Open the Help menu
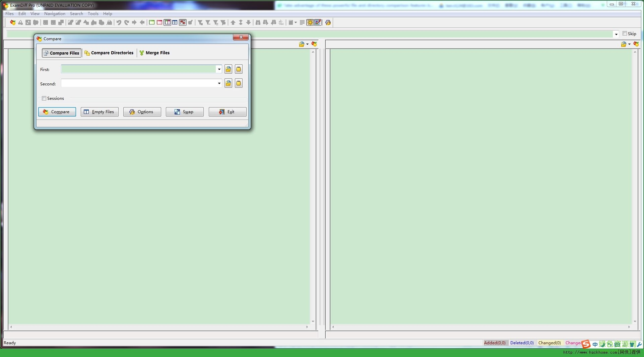Viewport: 644px width, 357px height. 108,14
